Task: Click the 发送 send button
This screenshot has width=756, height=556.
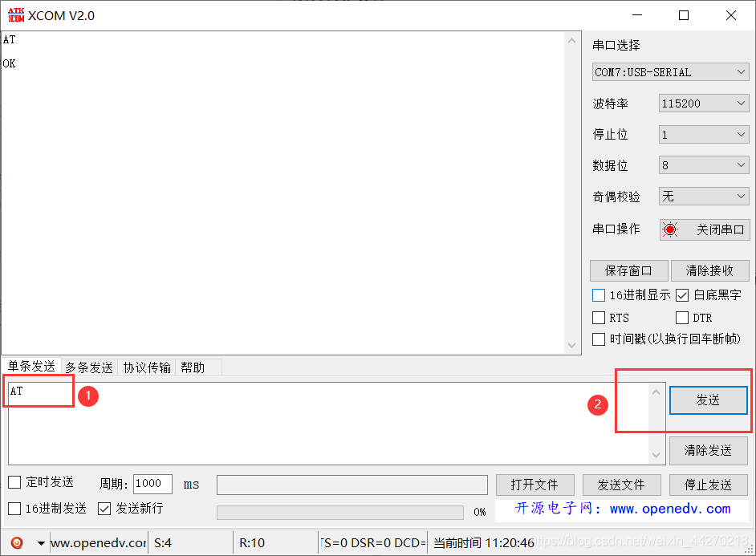Action: tap(709, 400)
